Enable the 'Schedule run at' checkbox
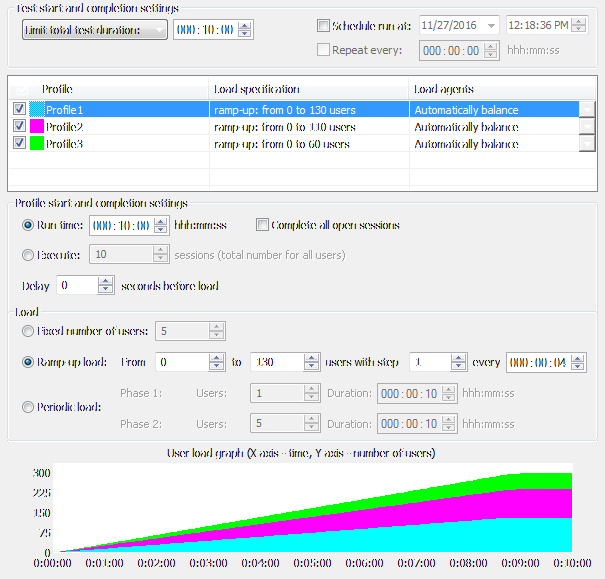 coord(323,25)
